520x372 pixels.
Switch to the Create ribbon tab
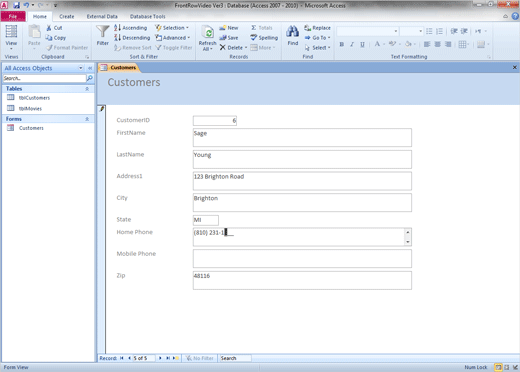coord(67,16)
